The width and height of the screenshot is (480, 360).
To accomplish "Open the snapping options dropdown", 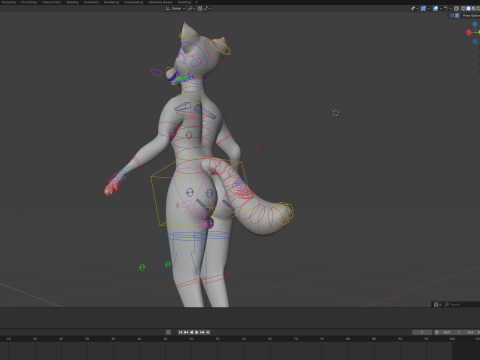I will (207, 8).
